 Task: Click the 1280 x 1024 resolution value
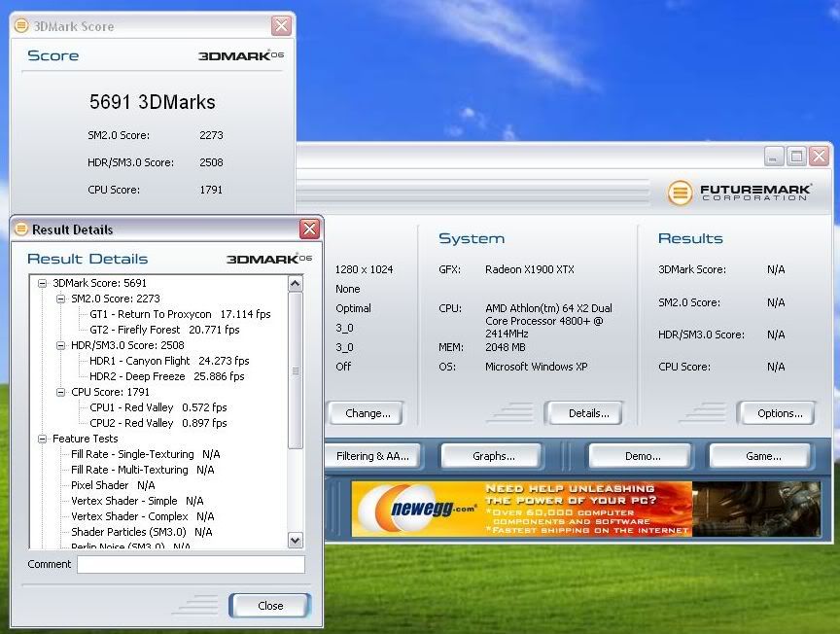point(364,269)
